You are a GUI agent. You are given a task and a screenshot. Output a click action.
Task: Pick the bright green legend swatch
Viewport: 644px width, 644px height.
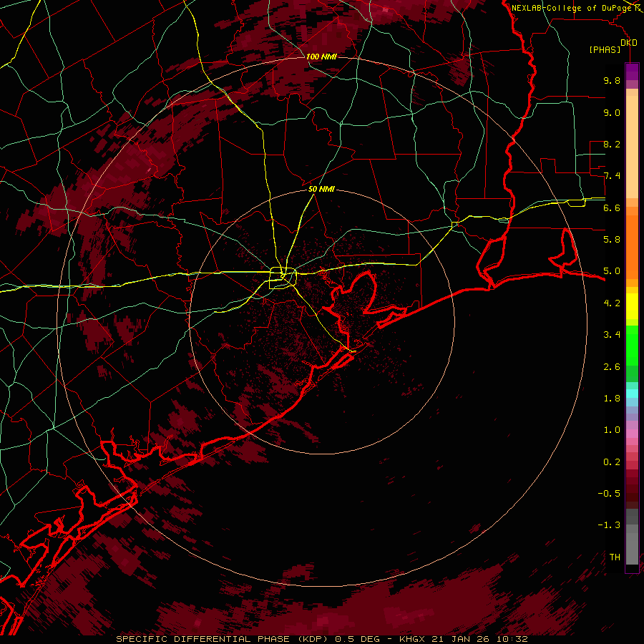pos(632,345)
